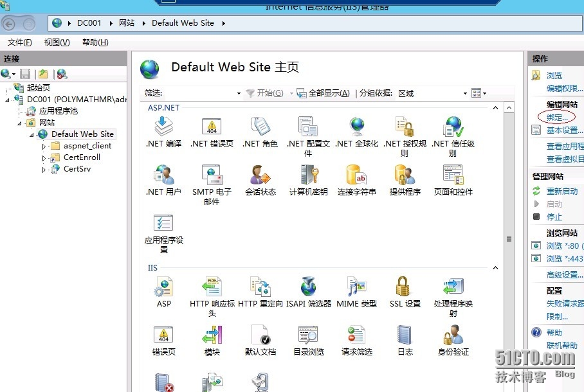Expand the CertEnroll tree node
Viewport: 584px width, 392px height.
[x=44, y=158]
